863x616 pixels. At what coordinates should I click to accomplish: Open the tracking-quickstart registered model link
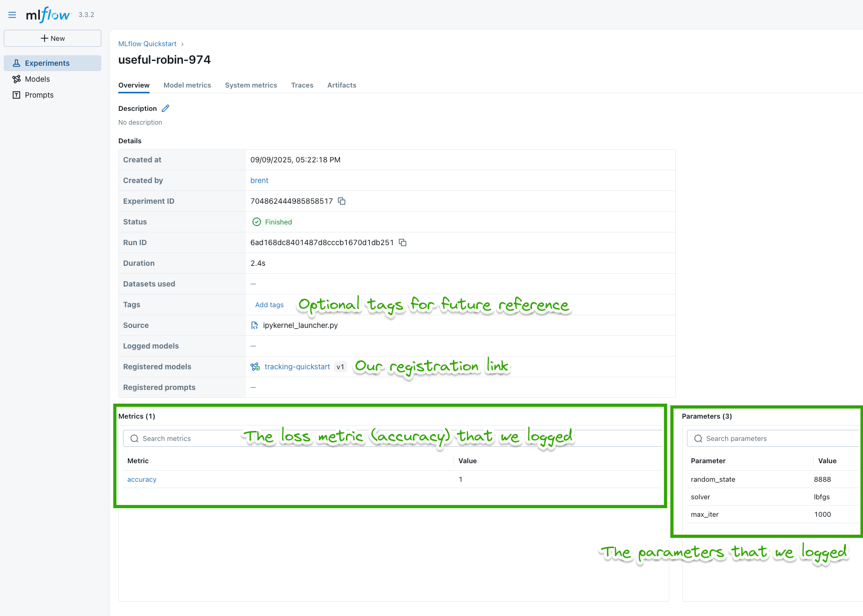[297, 367]
